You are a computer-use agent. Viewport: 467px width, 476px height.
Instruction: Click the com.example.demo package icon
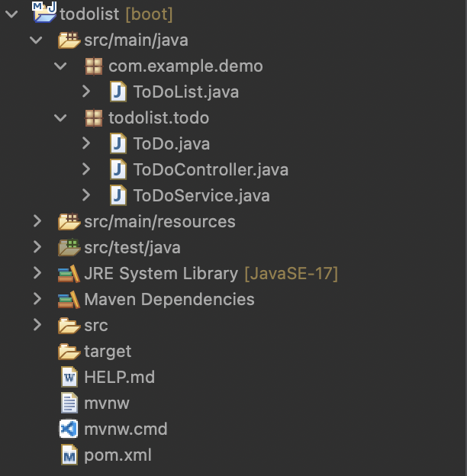94,66
